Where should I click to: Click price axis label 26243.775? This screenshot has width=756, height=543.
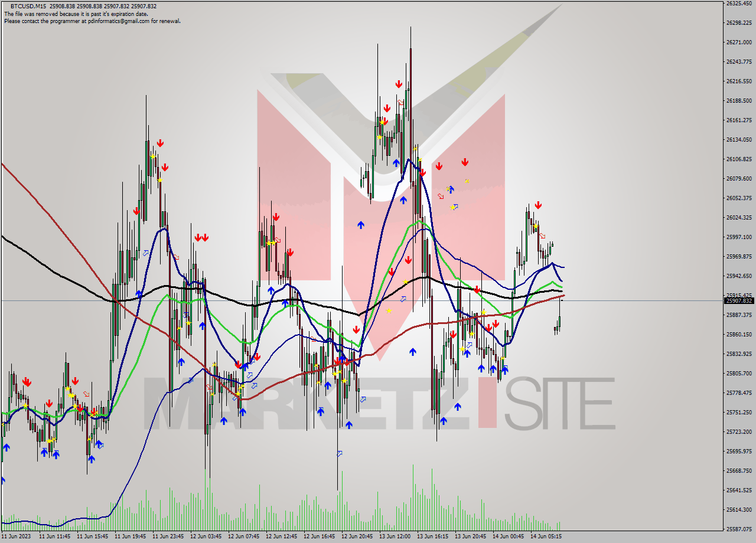[x=739, y=62]
